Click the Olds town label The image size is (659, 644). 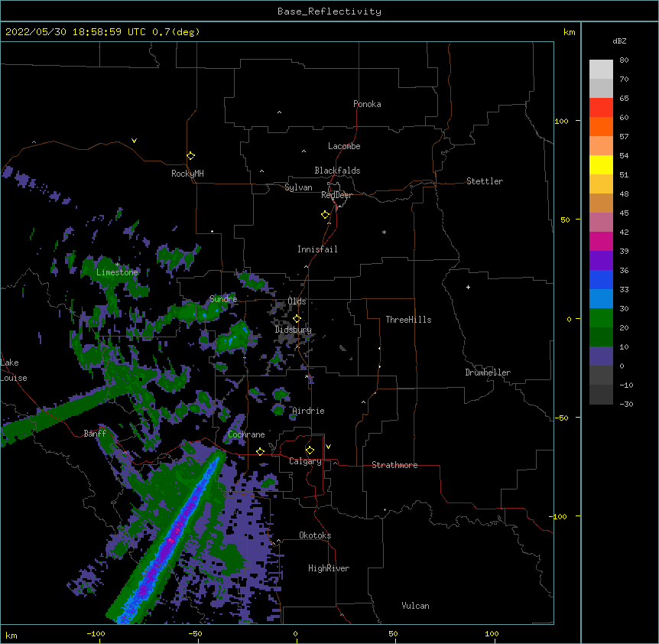pyautogui.click(x=297, y=301)
